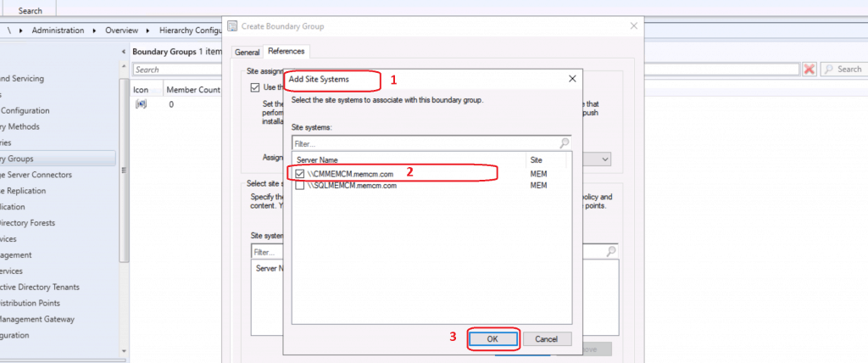Close the Create Boundary Group window

634,26
